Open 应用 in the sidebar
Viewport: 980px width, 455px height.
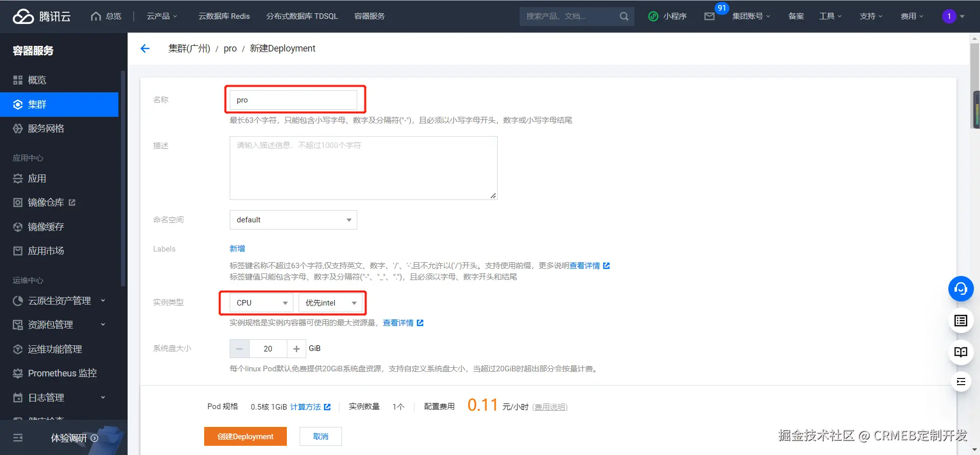click(x=59, y=179)
